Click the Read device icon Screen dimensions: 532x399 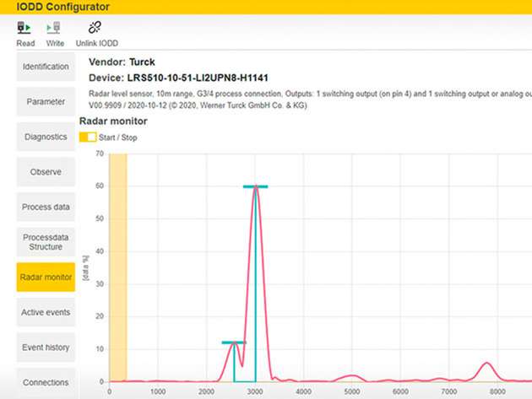(24, 28)
